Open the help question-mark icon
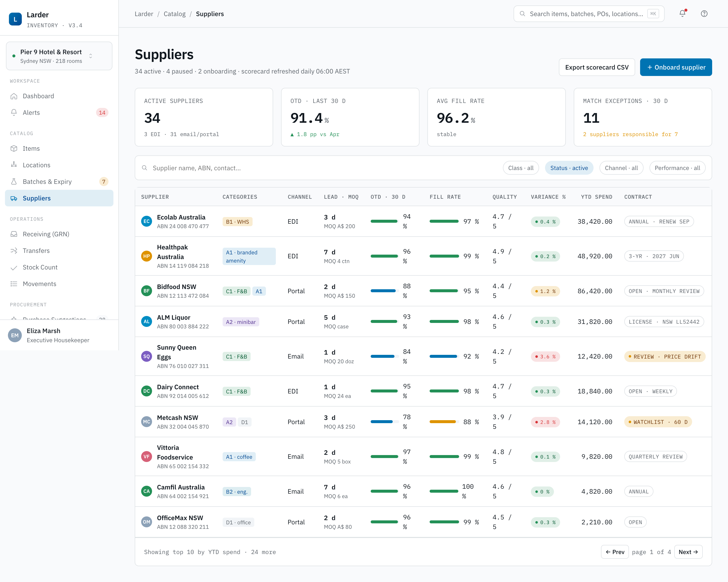Screen dimensions: 728x582 tap(704, 14)
